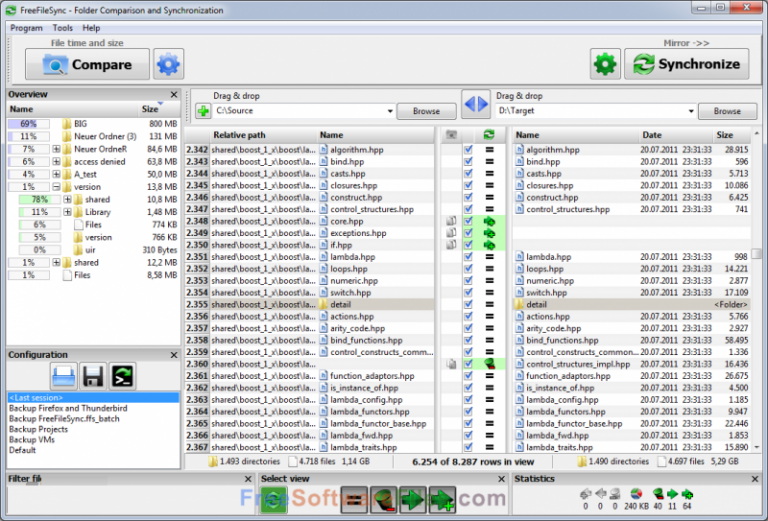Close the Configuration panel
The width and height of the screenshot is (768, 521).
[174, 355]
